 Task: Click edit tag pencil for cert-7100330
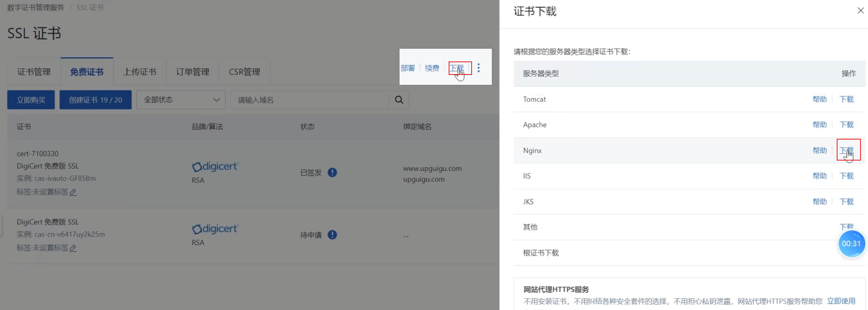point(73,192)
